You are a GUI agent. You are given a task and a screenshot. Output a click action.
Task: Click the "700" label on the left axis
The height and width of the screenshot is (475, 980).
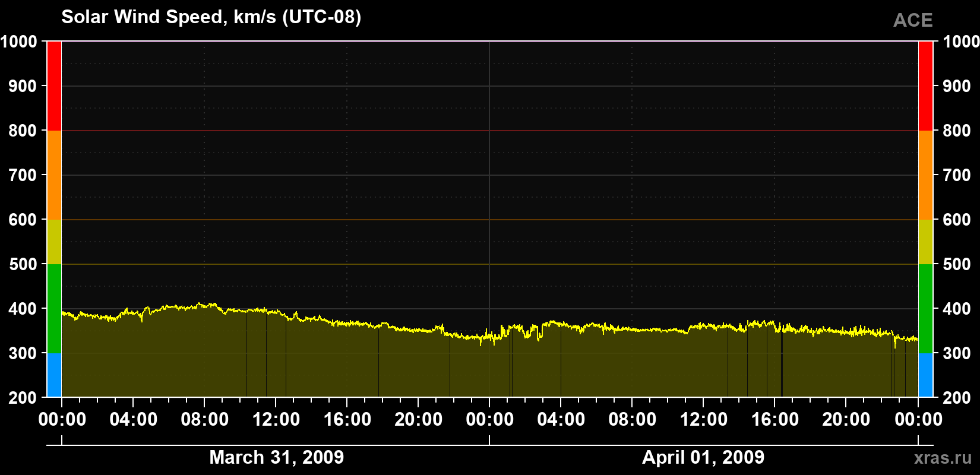coord(23,175)
